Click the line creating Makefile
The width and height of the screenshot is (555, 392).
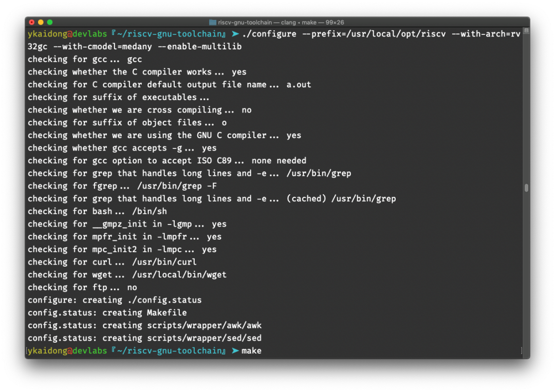(107, 313)
